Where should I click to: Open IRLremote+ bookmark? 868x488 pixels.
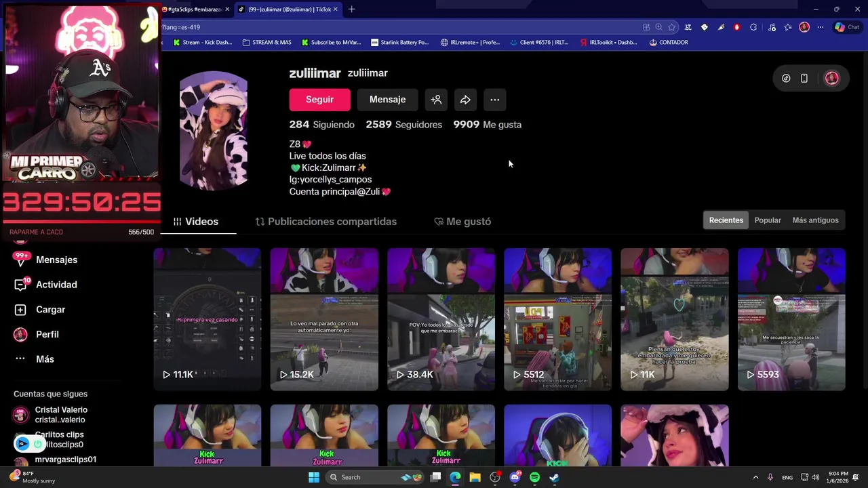tap(470, 42)
